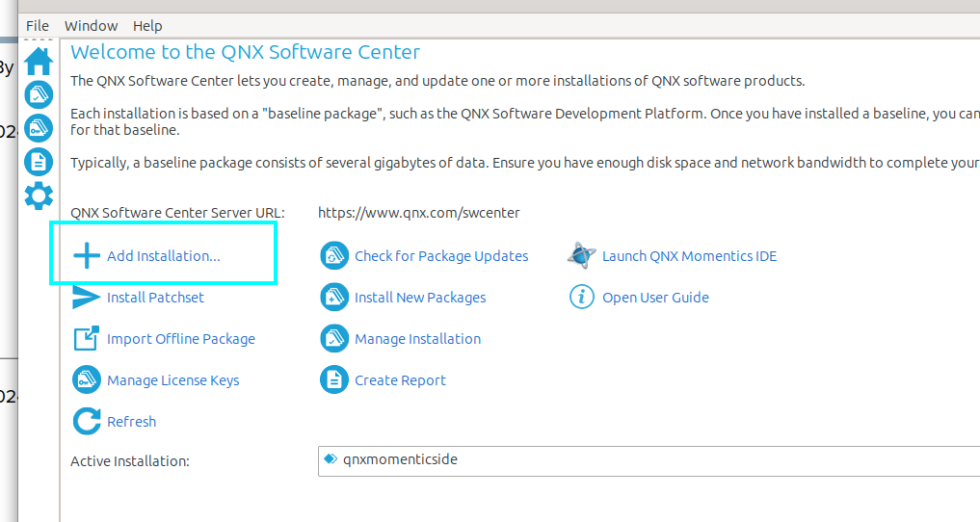980x522 pixels.
Task: Click the Refresh circular arrow icon
Action: (x=87, y=422)
